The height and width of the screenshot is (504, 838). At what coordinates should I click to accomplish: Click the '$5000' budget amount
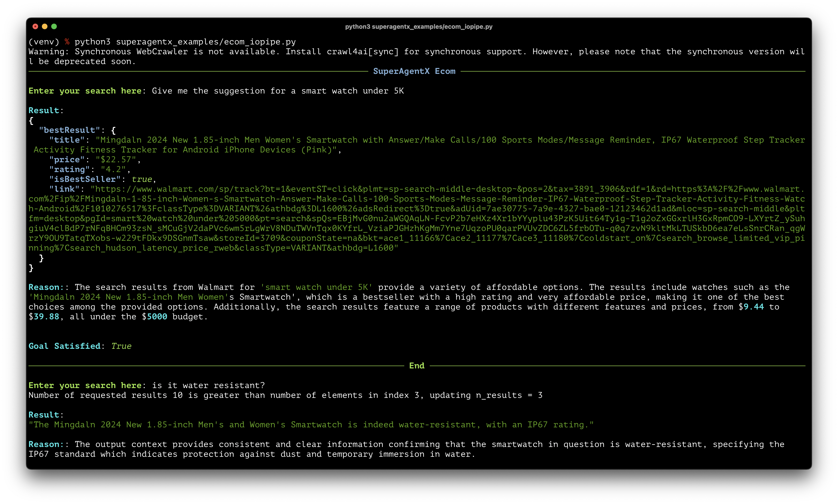click(155, 317)
